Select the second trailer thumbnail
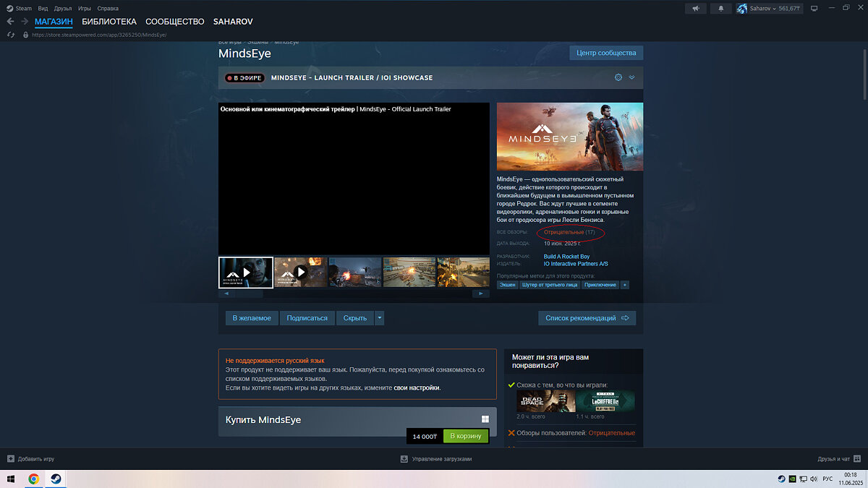 [300, 273]
